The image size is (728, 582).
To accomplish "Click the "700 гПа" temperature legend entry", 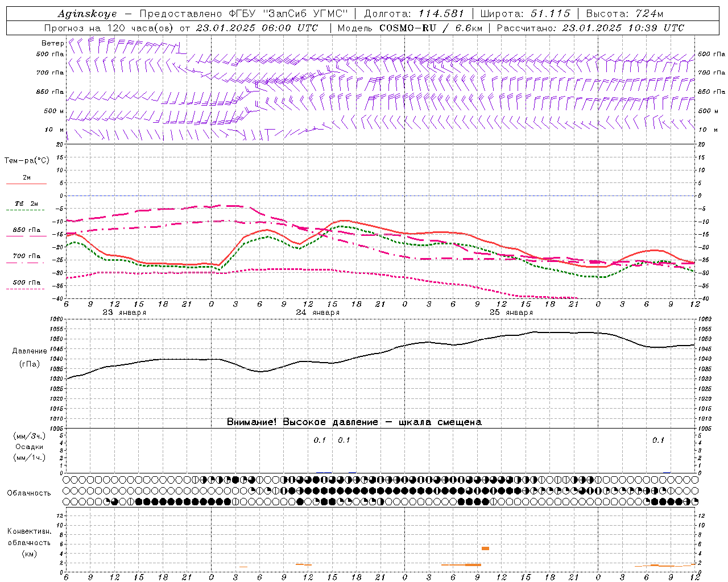I will (x=27, y=256).
